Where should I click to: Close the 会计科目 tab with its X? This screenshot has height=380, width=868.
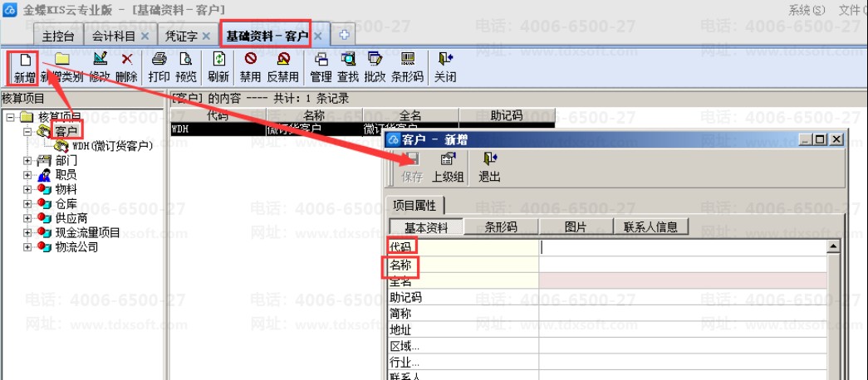click(x=145, y=36)
